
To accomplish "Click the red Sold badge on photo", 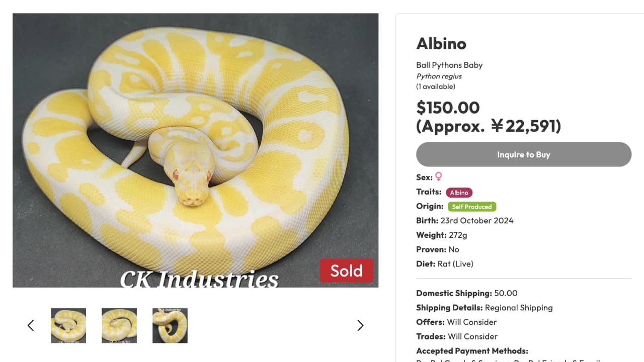I will click(346, 270).
